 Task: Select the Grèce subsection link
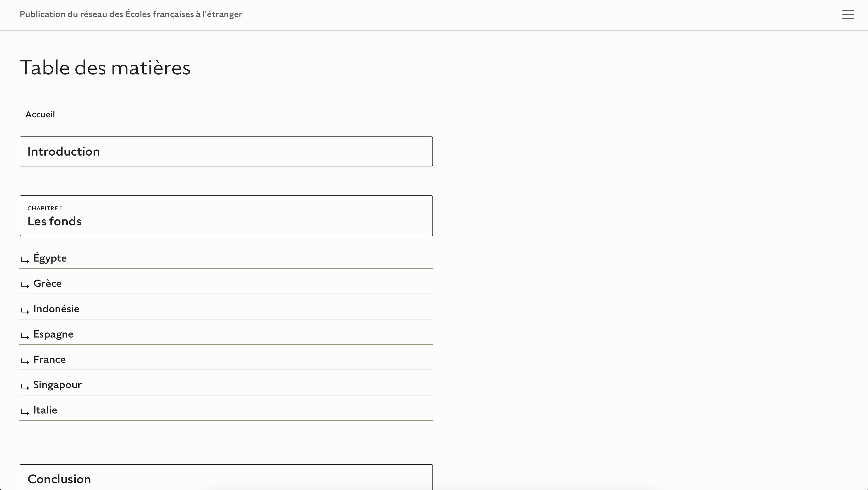point(48,284)
